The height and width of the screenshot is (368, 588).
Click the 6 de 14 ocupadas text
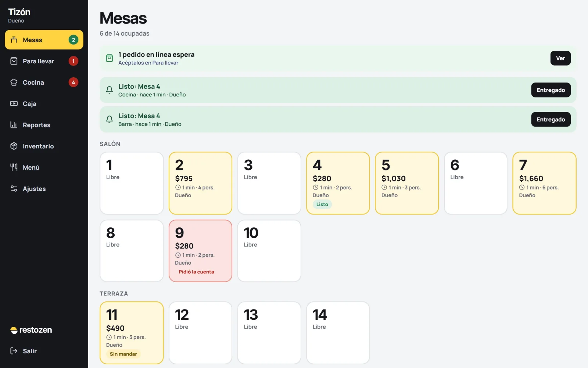click(x=125, y=33)
